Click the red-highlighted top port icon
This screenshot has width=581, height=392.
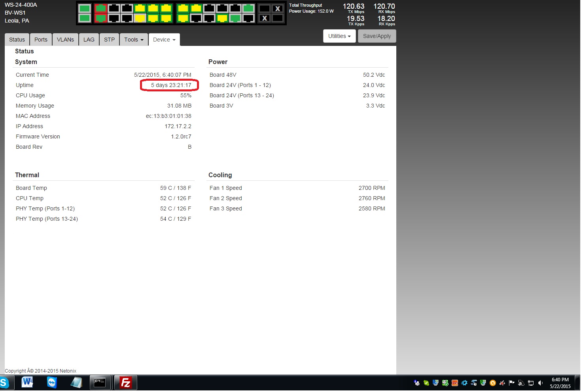101,8
